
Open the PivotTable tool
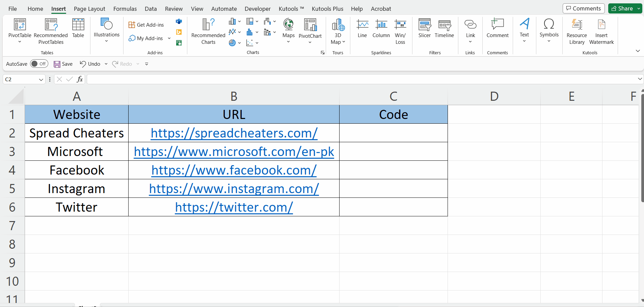click(x=20, y=31)
